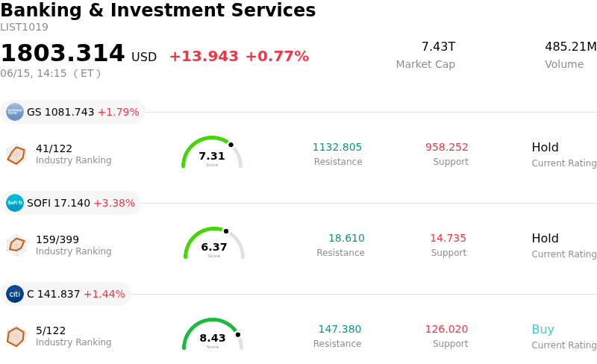Click the Citi Buy current rating
This screenshot has width=597, height=364.
click(543, 329)
